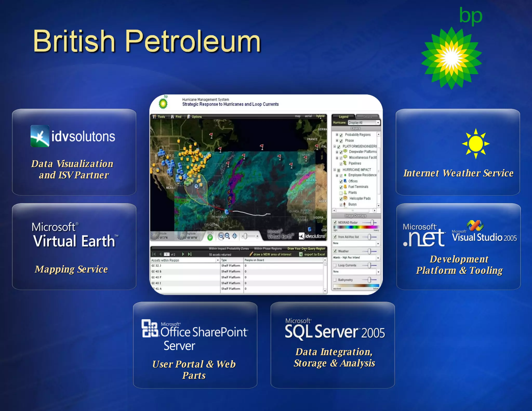This screenshot has width=532, height=411.
Task: Open the 'Atlantic - High Res Infared' dropdown
Action: coord(356,258)
